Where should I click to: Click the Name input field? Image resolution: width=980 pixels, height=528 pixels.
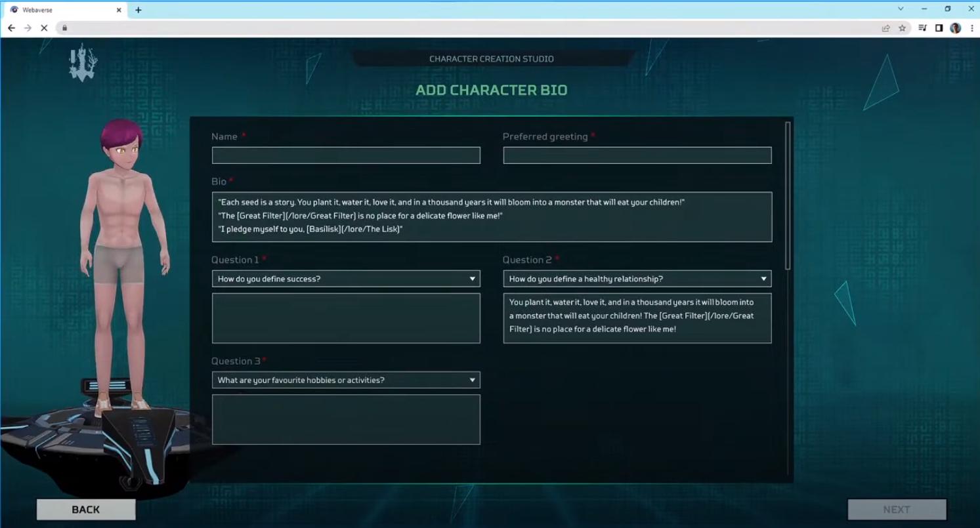pyautogui.click(x=346, y=155)
